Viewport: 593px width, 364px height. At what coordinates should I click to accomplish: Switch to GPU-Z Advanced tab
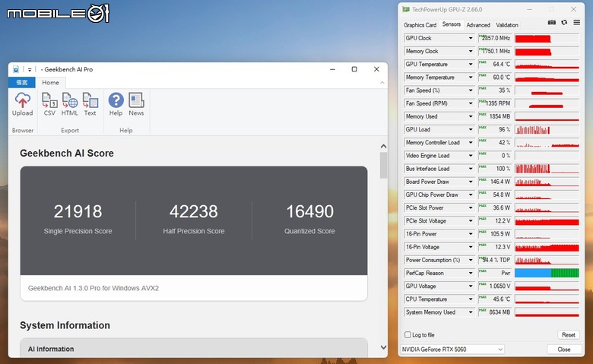478,25
